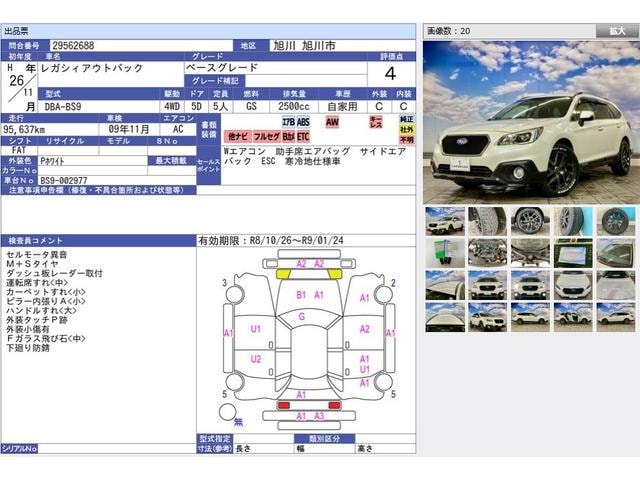Click the comment ダッシュ板レーダー取付
The width and height of the screenshot is (640, 480).
pos(54,273)
